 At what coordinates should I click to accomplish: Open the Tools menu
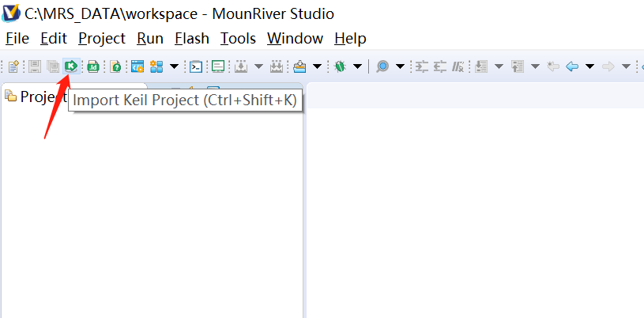(x=238, y=39)
